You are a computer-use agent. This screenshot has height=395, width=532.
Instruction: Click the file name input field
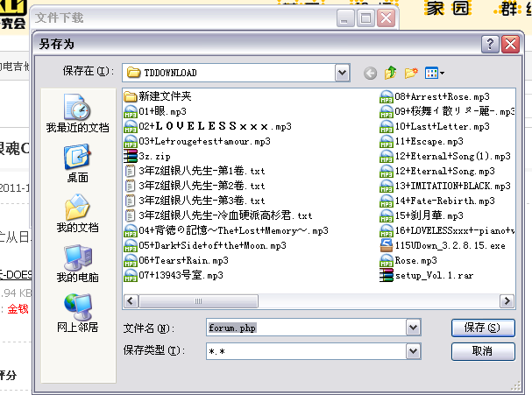coord(305,328)
